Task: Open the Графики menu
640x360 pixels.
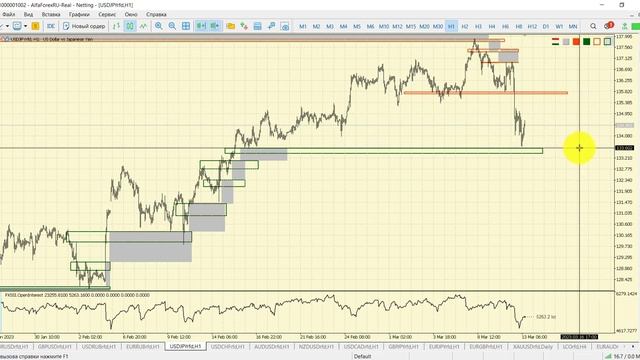Action: pos(79,14)
